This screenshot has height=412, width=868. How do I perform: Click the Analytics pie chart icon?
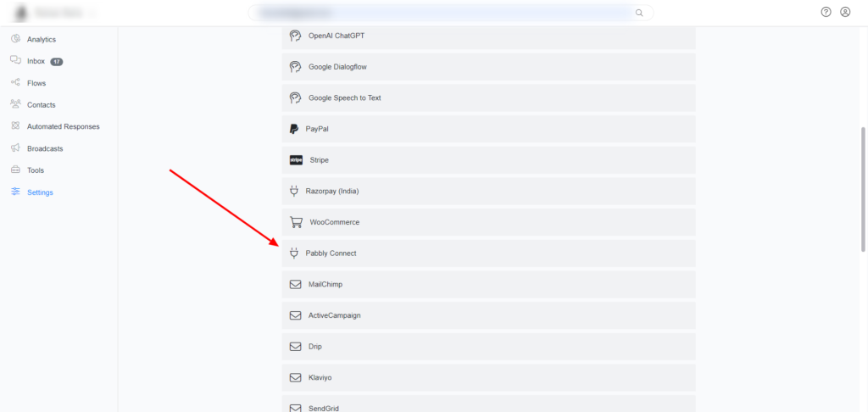15,39
